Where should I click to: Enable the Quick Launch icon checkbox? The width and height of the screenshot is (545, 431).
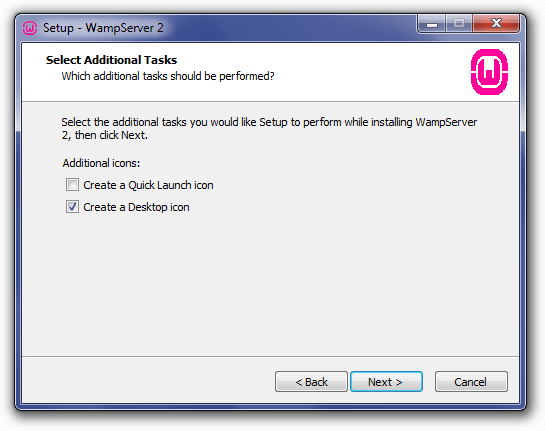[72, 185]
